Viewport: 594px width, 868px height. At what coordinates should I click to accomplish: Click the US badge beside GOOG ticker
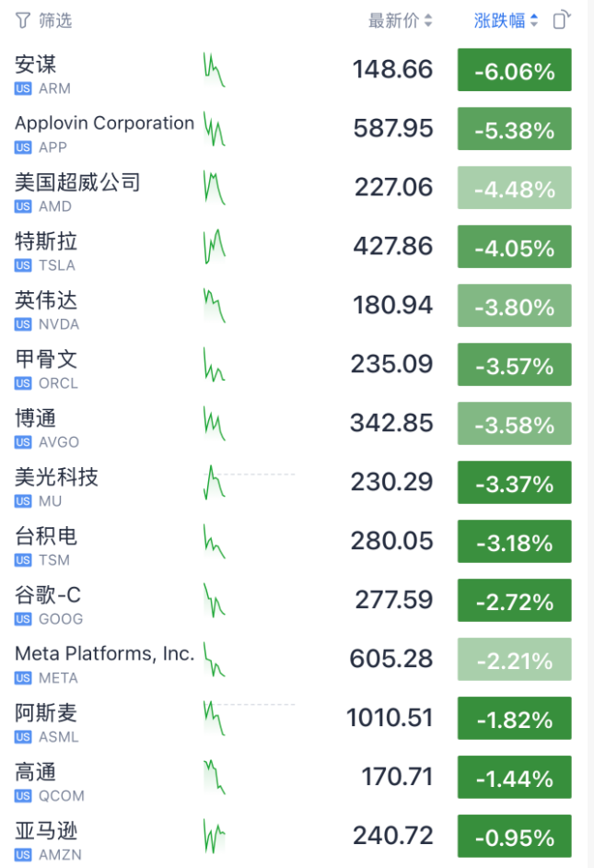coord(23,619)
